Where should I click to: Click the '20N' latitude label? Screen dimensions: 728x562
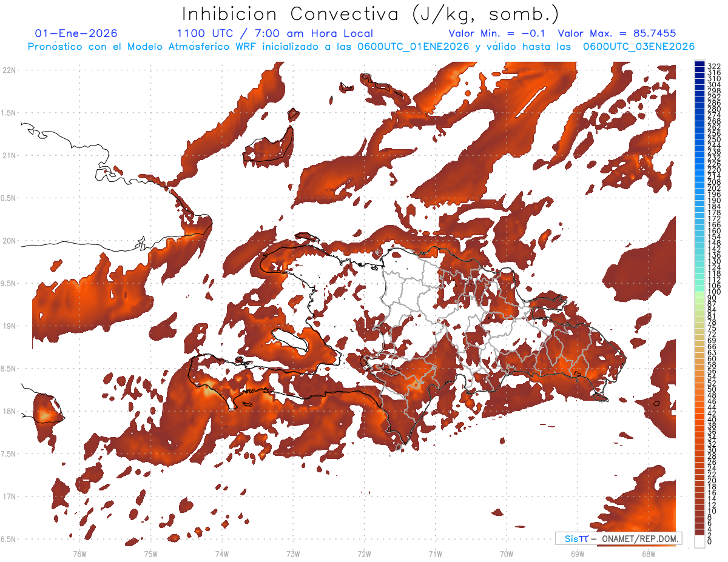click(9, 241)
